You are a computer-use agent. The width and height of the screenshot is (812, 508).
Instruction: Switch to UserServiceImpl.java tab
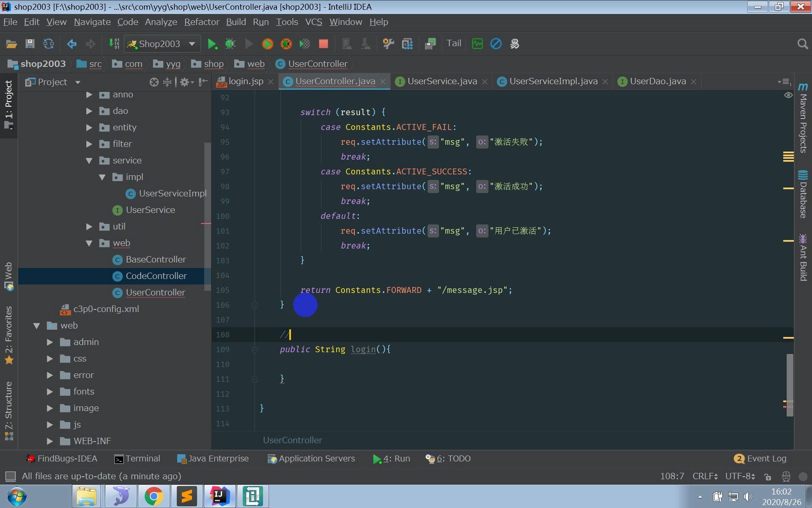tap(553, 81)
